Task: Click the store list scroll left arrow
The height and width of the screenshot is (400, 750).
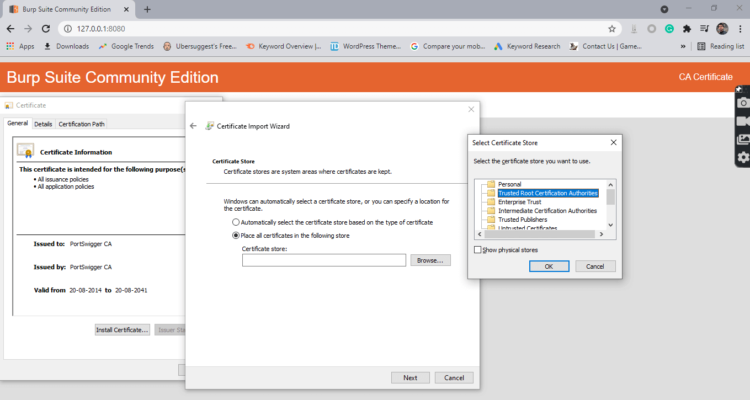Action: [x=480, y=234]
